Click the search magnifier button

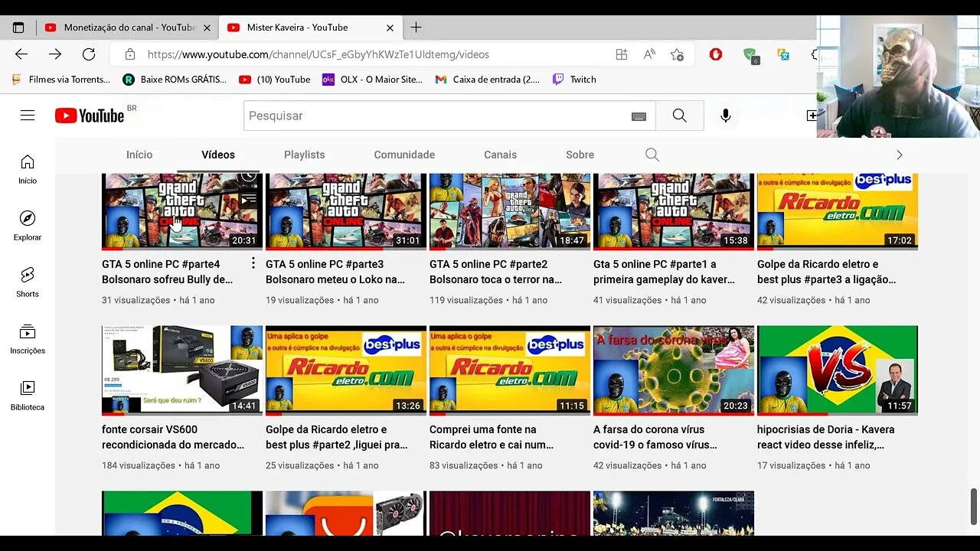pos(679,116)
